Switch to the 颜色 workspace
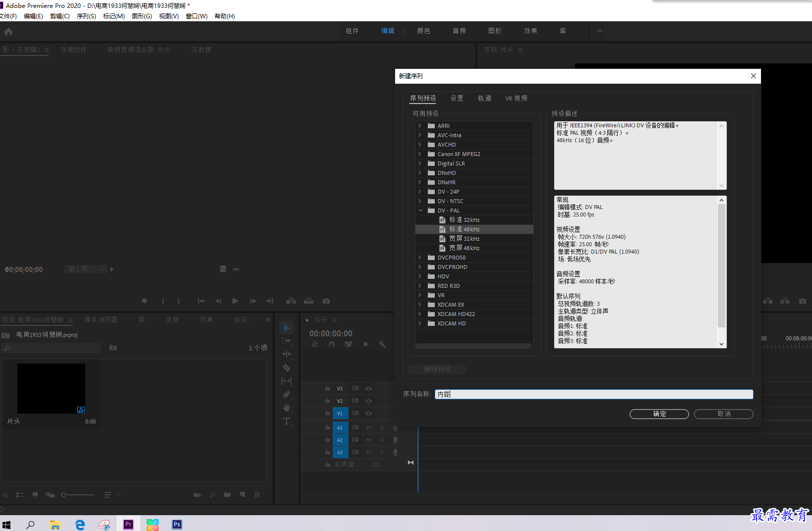The height and width of the screenshot is (531, 812). coord(424,31)
